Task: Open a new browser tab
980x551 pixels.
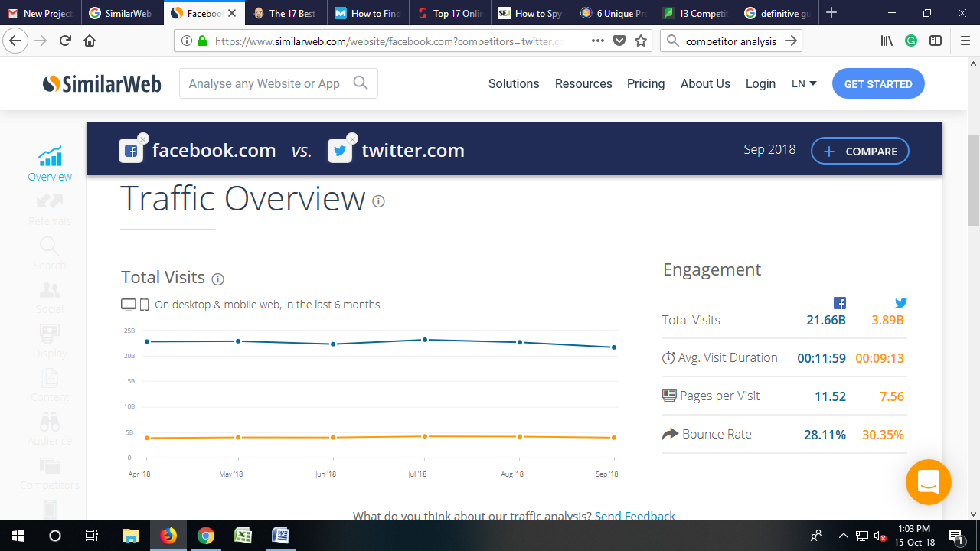Action: (x=831, y=13)
